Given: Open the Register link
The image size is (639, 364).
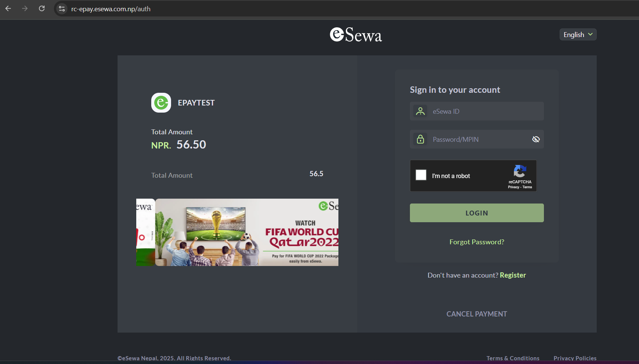Looking at the screenshot, I should [x=512, y=275].
